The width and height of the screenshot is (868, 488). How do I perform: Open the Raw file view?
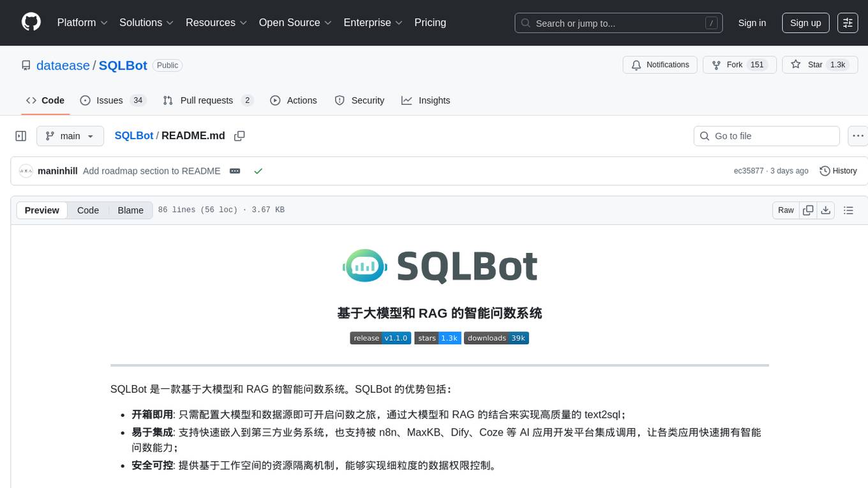pos(786,210)
